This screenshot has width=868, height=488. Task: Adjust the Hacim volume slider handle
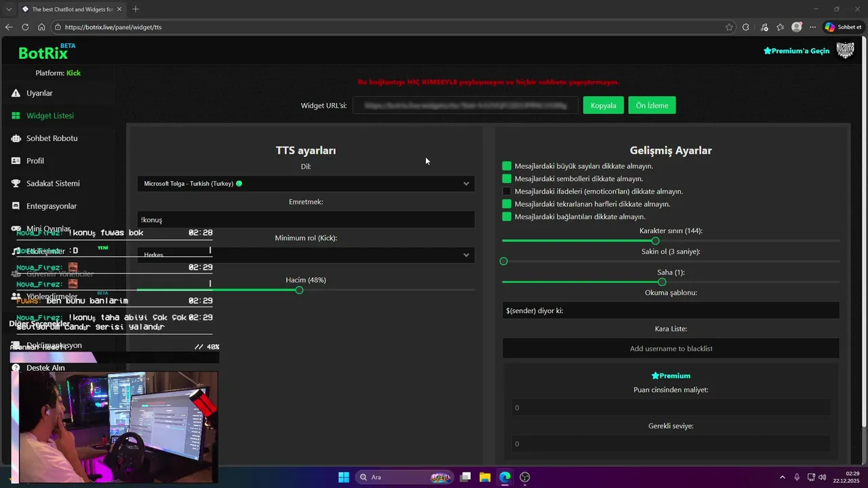[x=299, y=290]
